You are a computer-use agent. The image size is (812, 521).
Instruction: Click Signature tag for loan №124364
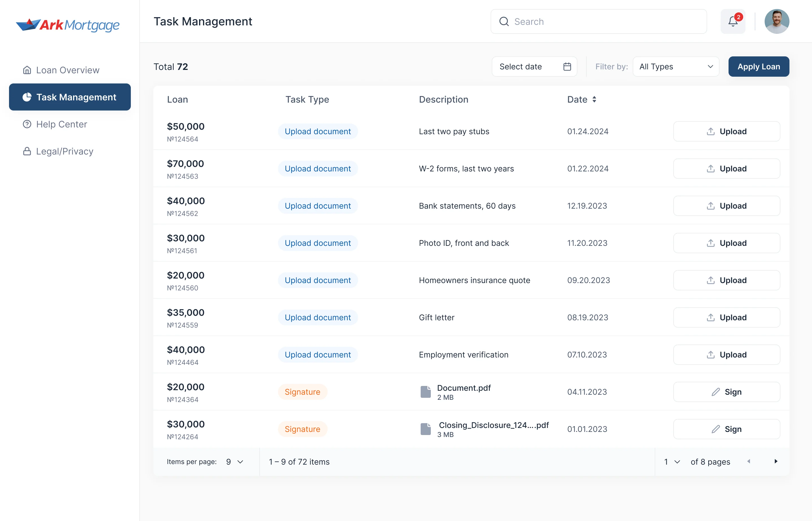303,392
